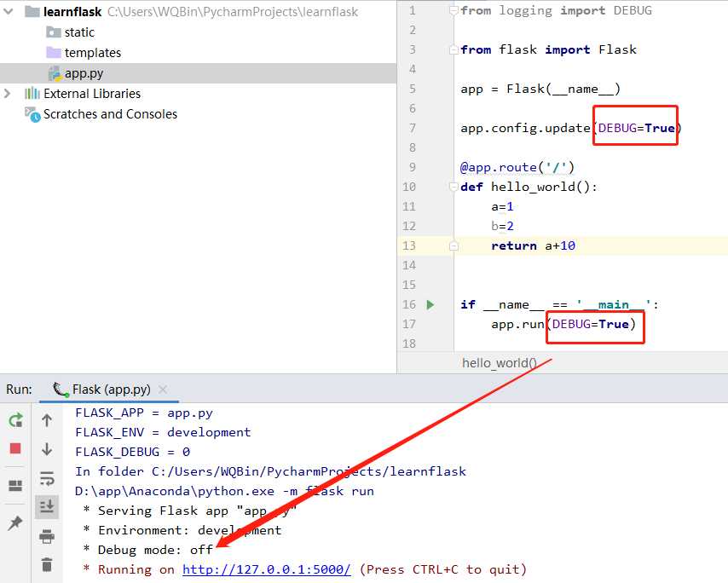Screen dimensions: 728x583
Task: Open app.py in project tree
Action: click(84, 73)
